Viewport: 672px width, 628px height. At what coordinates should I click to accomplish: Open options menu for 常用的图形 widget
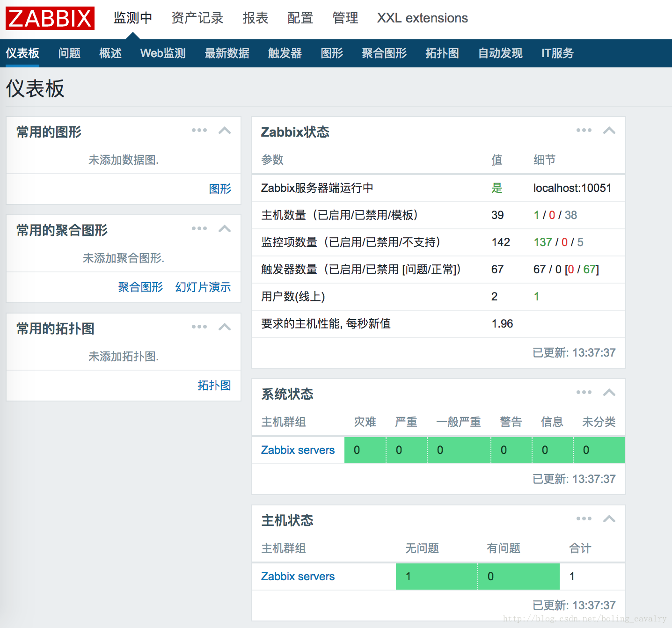click(x=199, y=130)
